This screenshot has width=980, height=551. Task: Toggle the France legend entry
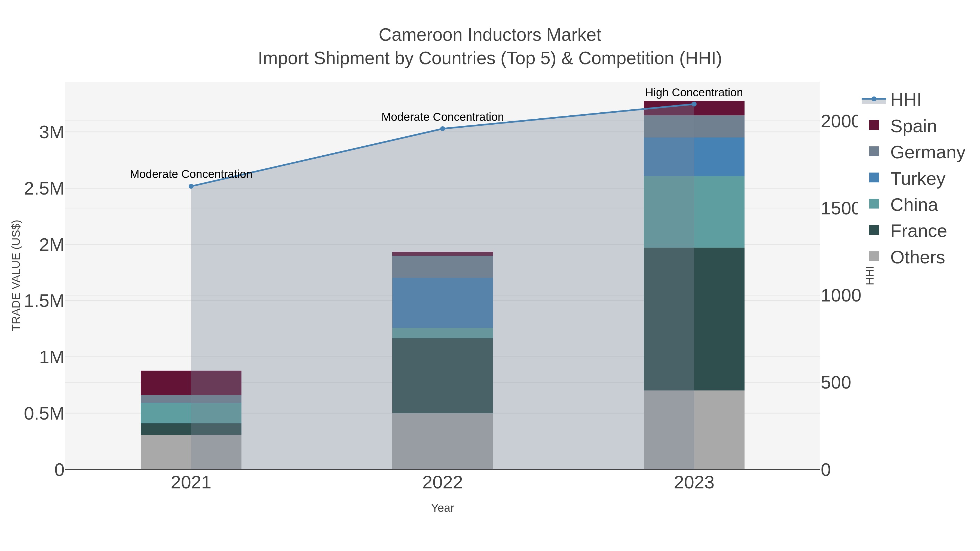[x=908, y=231]
